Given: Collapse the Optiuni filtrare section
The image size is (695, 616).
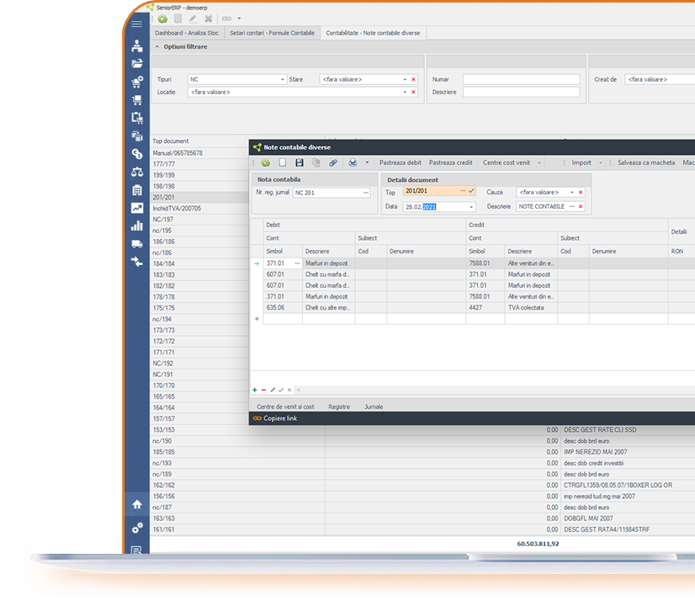Looking at the screenshot, I should point(157,46).
